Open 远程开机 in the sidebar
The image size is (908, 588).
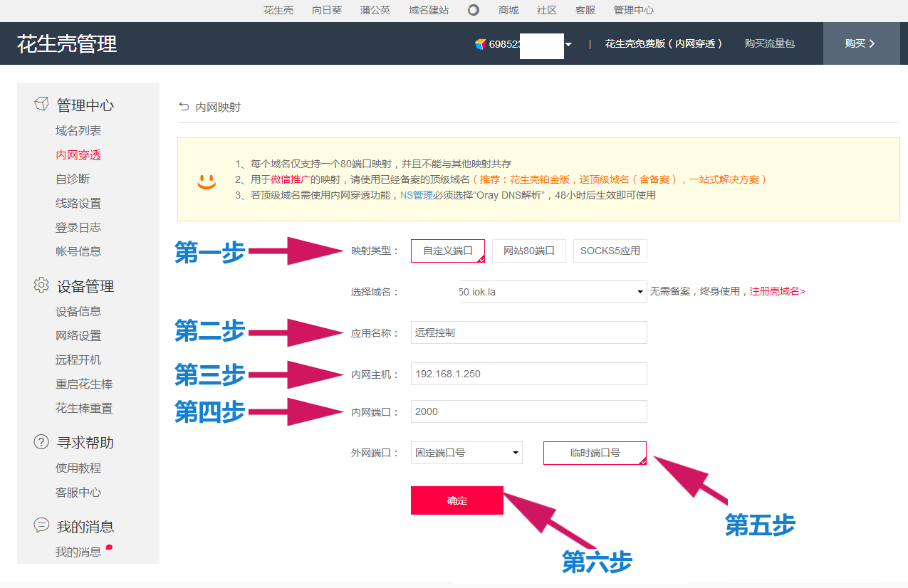coord(78,360)
